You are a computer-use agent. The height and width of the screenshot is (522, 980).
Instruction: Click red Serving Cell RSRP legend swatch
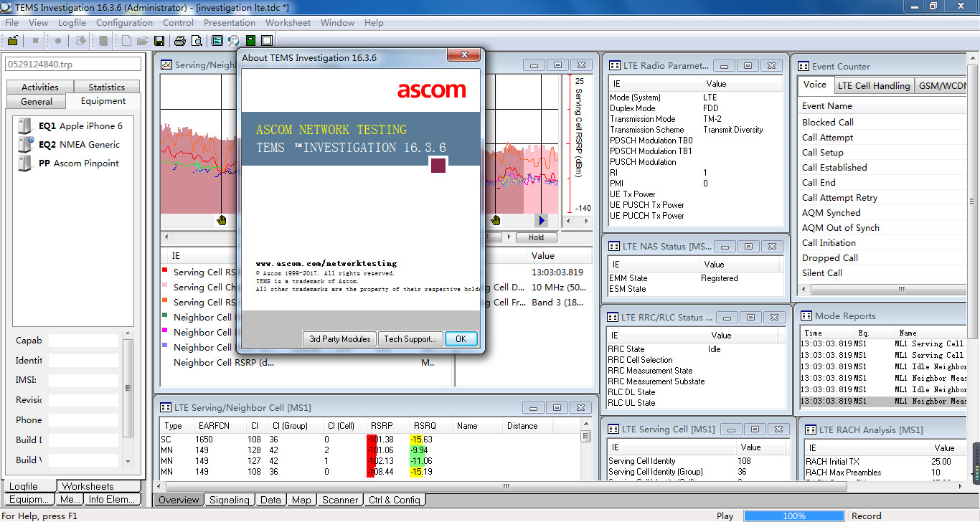pos(165,270)
